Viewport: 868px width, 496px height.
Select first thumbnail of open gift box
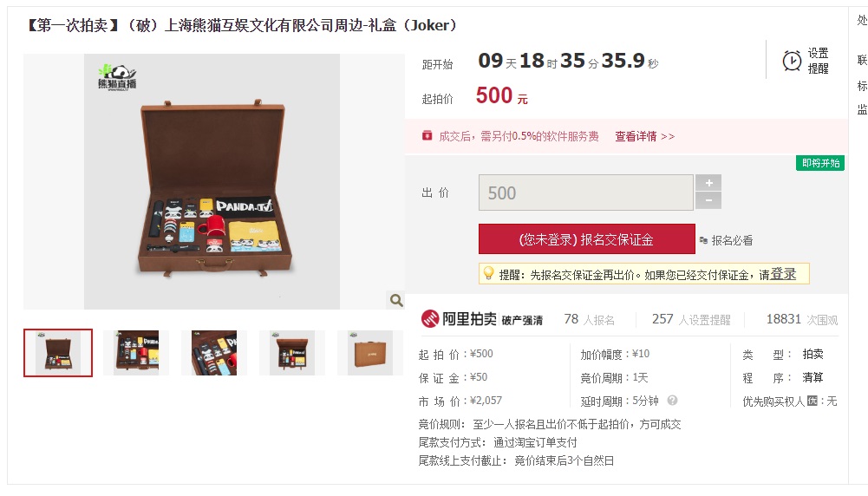[58, 353]
